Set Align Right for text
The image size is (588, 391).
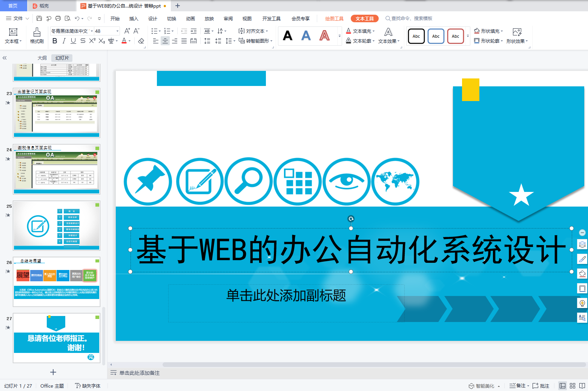175,41
